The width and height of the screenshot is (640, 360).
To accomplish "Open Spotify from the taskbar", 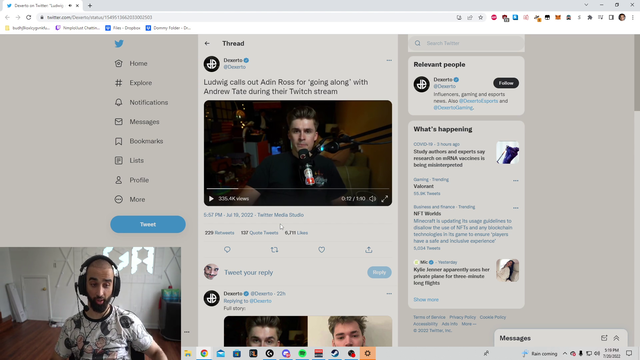I will tap(302, 353).
